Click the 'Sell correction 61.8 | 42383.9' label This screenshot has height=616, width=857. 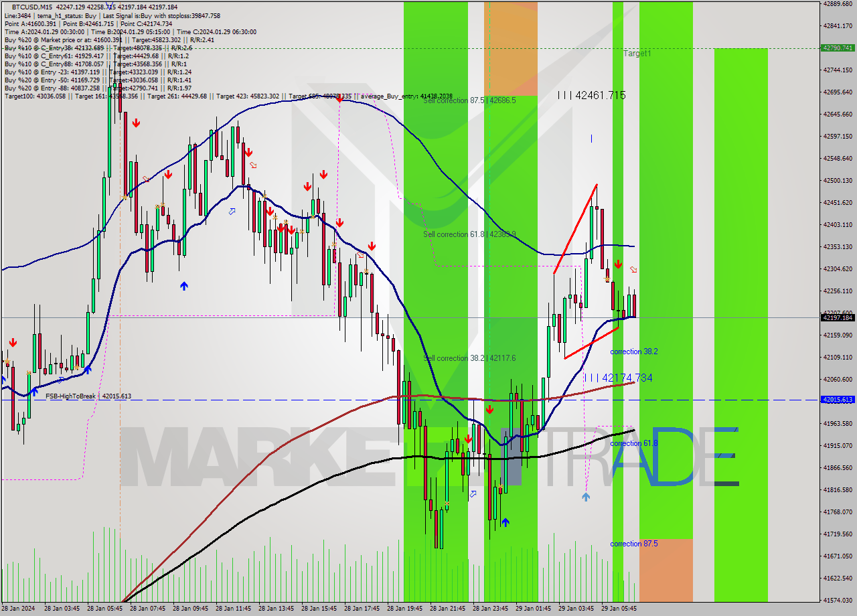[469, 234]
